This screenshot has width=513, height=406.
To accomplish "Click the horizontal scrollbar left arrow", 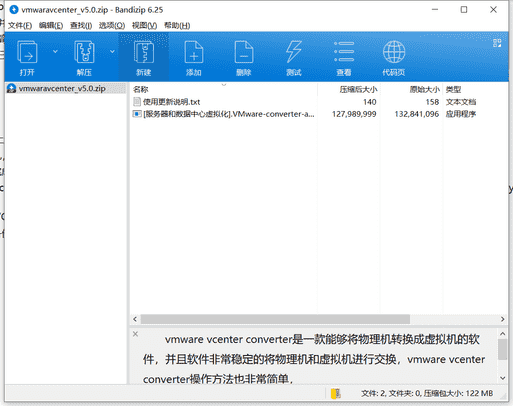I will [x=135, y=319].
